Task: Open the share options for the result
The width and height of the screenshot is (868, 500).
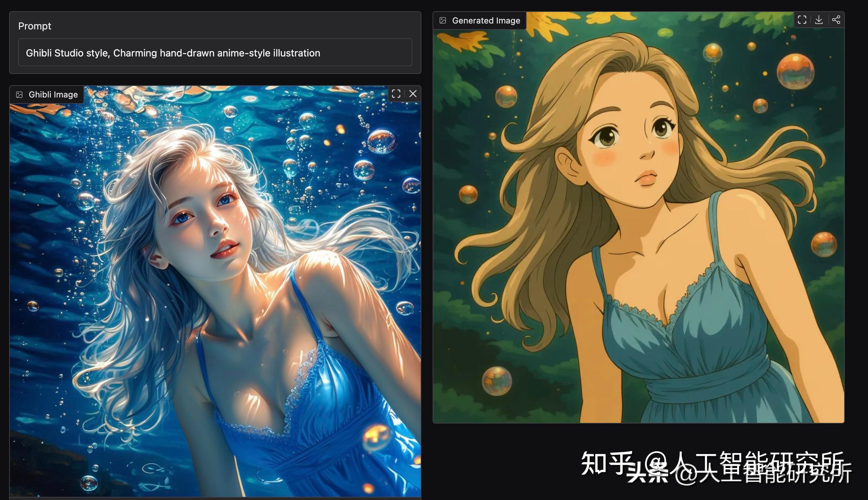Action: tap(836, 20)
